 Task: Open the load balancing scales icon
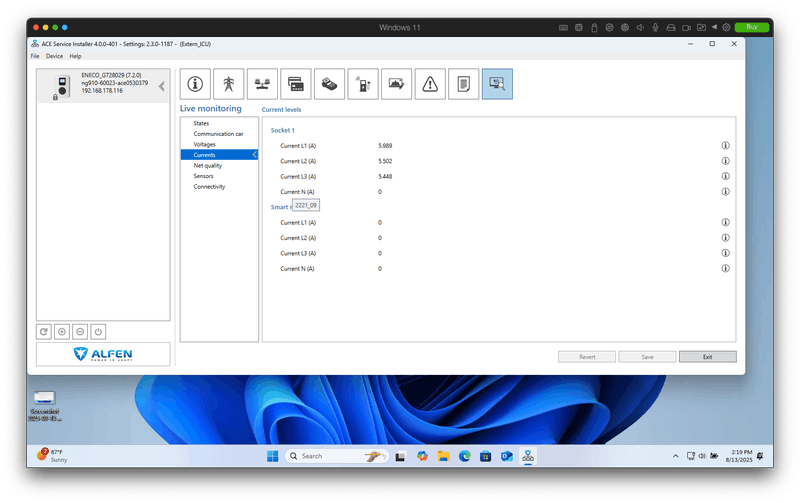point(262,84)
